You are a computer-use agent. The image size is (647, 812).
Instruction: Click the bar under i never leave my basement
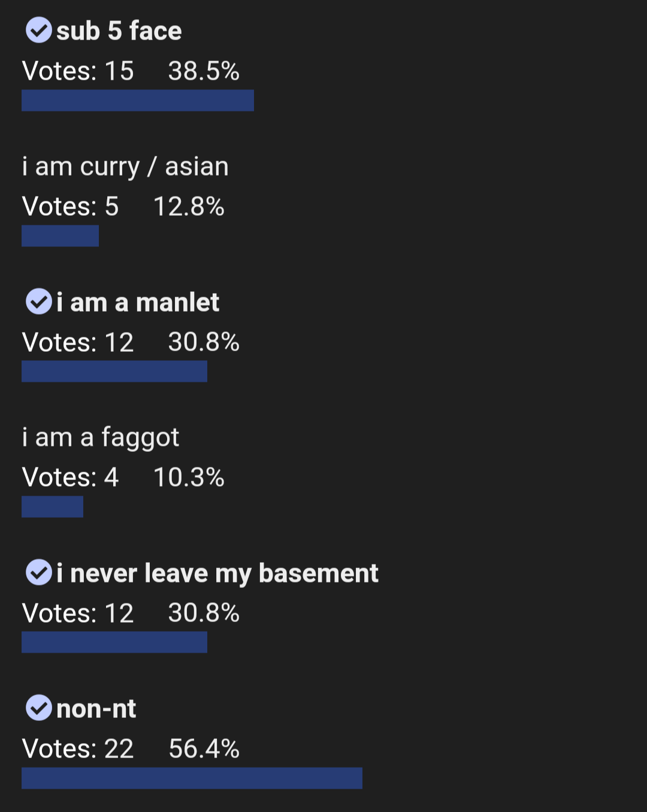(x=114, y=642)
